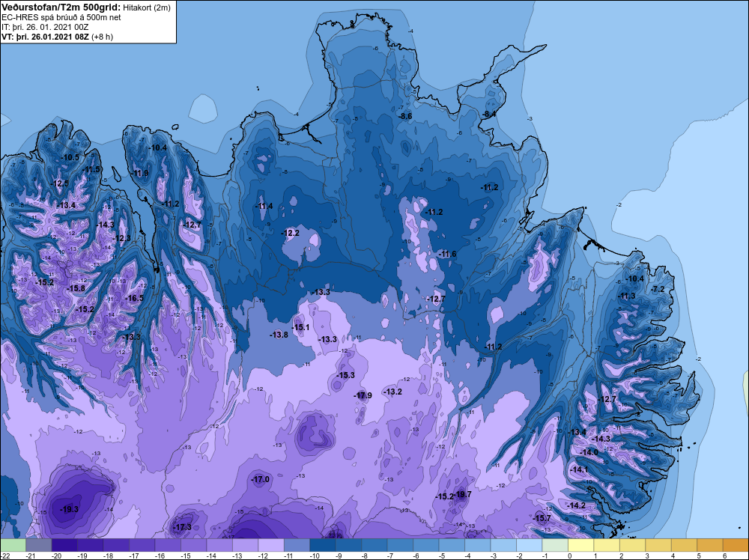Click the initial time line 'IT: þri. 26. 01. 2021 00Z'
Image resolution: width=749 pixels, height=560 pixels.
pos(45,27)
